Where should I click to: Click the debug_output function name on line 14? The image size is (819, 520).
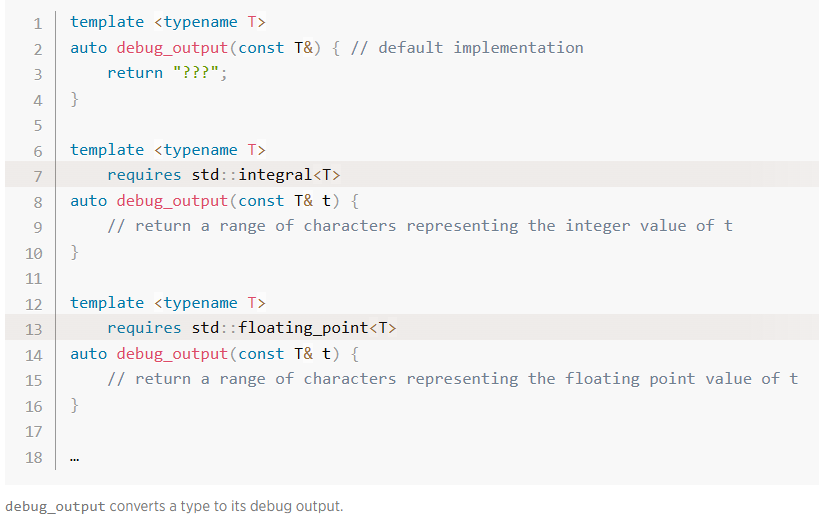(172, 353)
